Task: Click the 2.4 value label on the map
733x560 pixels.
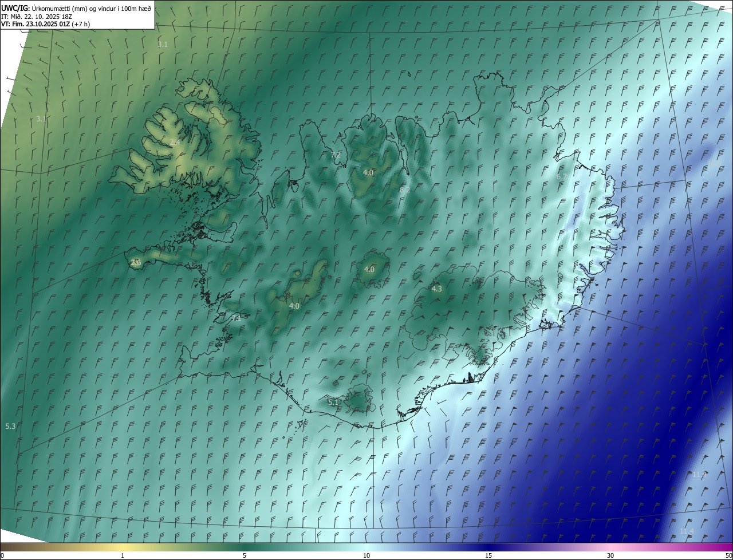Action: 175,142
